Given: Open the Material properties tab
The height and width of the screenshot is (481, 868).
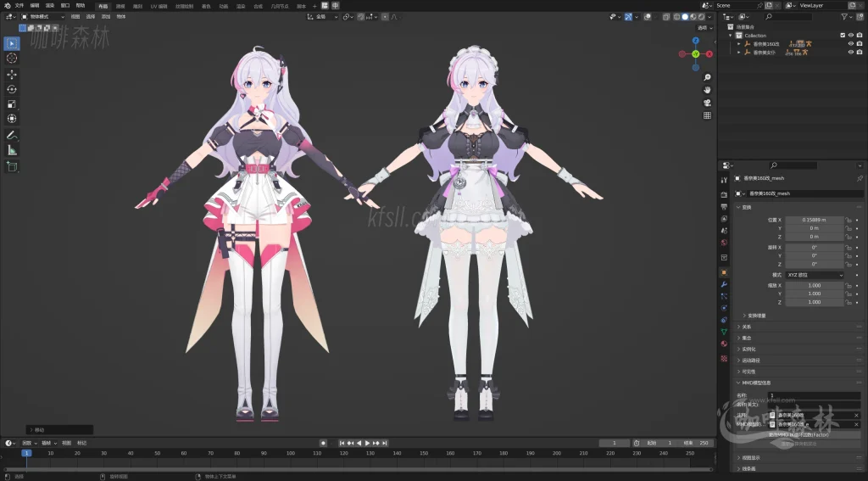Looking at the screenshot, I should click(724, 344).
